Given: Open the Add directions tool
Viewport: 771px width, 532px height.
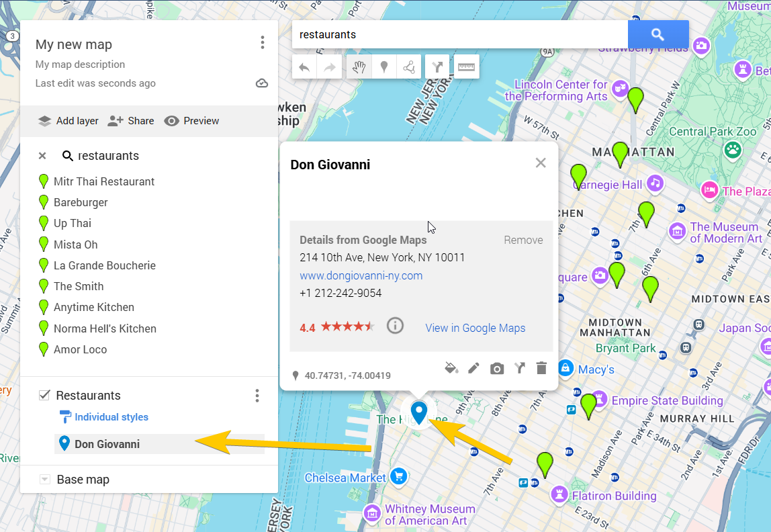Looking at the screenshot, I should point(437,66).
